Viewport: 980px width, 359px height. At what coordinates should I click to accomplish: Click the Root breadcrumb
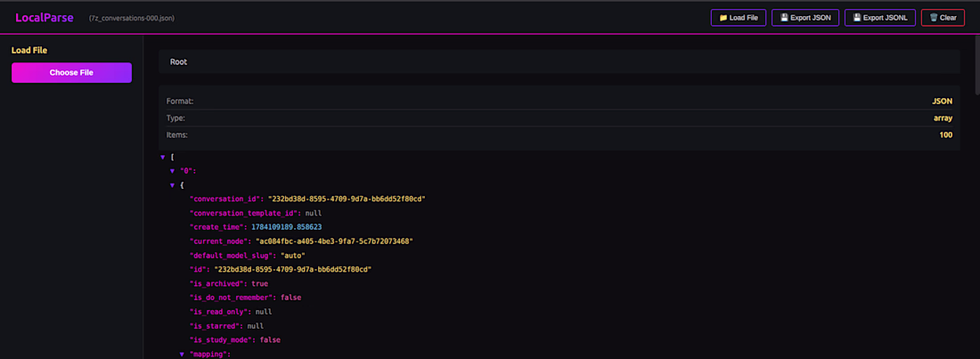[x=179, y=62]
